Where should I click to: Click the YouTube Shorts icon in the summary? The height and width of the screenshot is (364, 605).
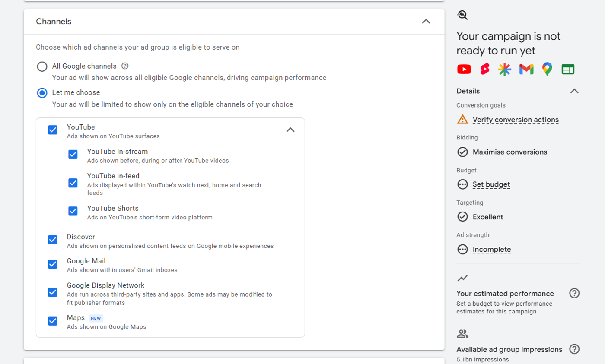(485, 69)
